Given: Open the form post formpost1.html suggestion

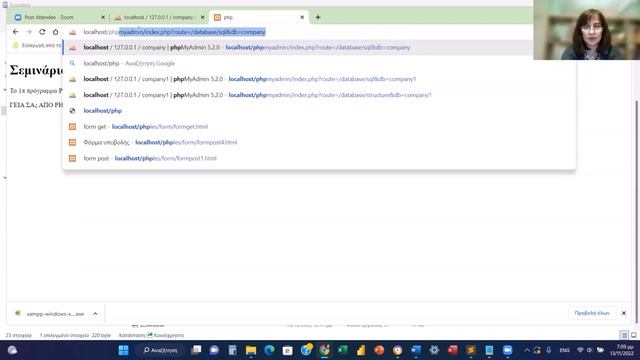Looking at the screenshot, I should point(319,158).
